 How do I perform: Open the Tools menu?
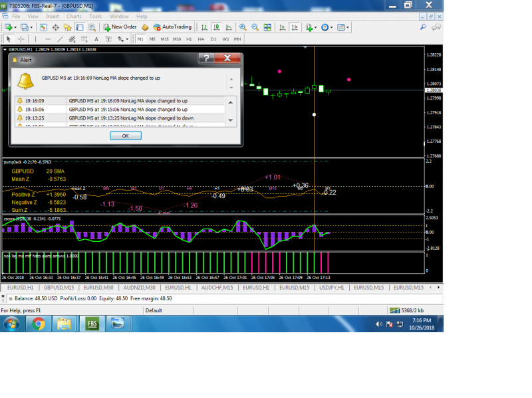95,16
